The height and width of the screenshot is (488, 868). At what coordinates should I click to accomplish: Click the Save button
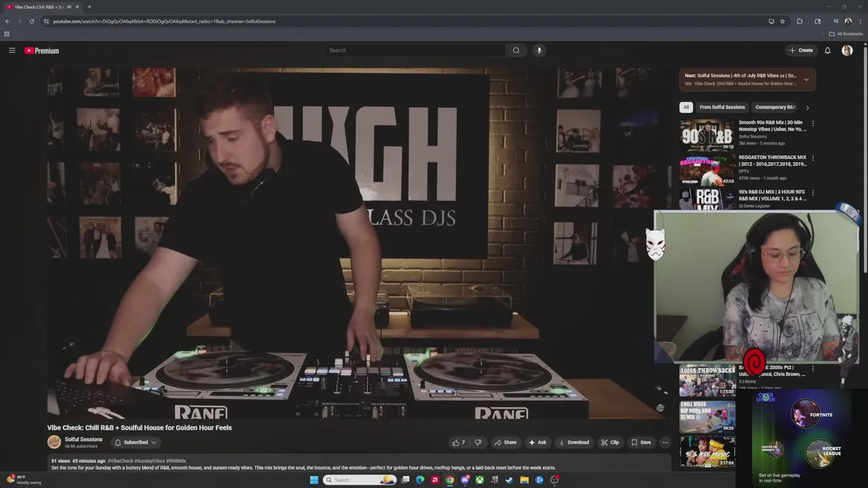641,443
